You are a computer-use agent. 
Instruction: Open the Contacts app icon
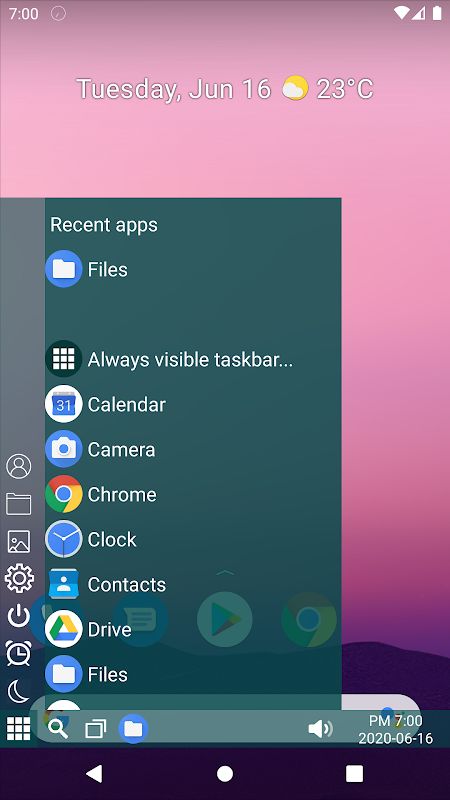tap(64, 583)
